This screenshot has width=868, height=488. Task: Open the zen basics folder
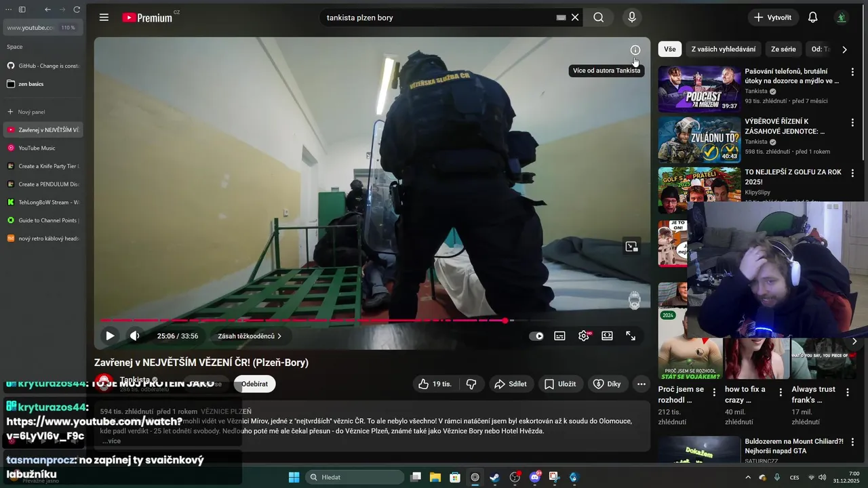44,84
